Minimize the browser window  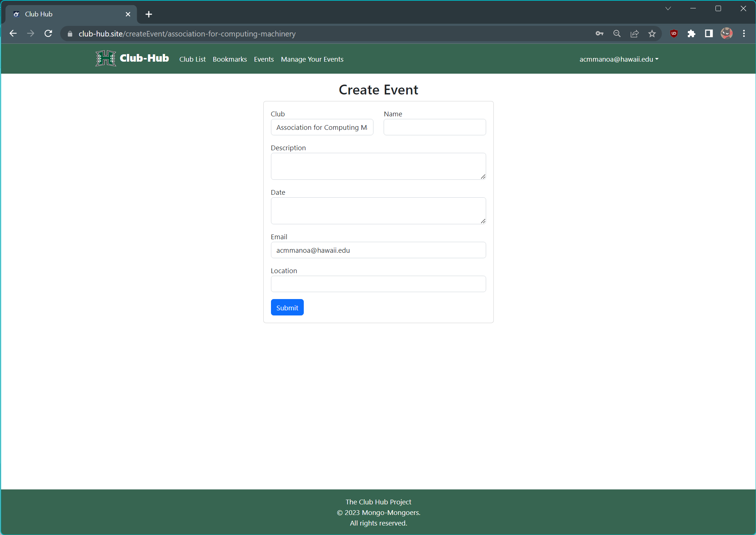point(693,8)
